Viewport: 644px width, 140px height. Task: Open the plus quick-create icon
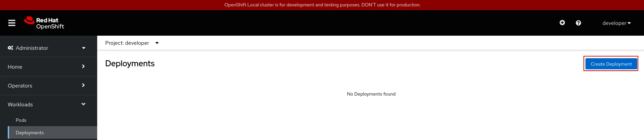(562, 23)
